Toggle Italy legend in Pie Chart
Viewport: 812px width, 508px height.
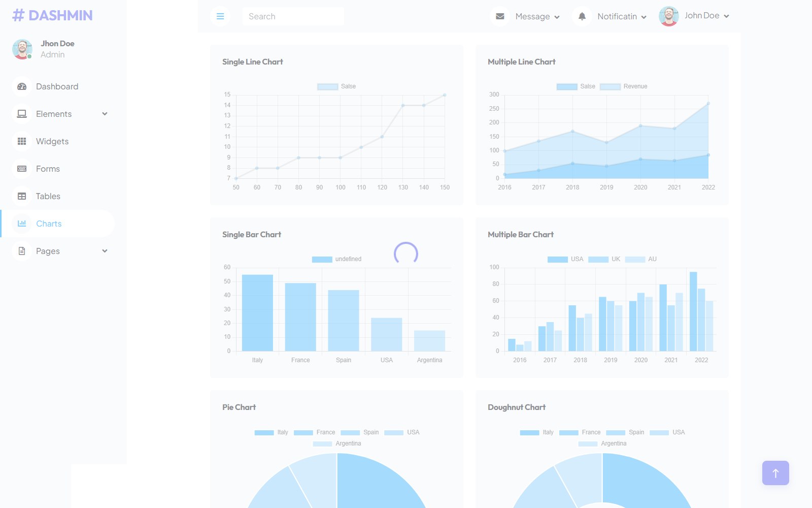click(x=271, y=432)
